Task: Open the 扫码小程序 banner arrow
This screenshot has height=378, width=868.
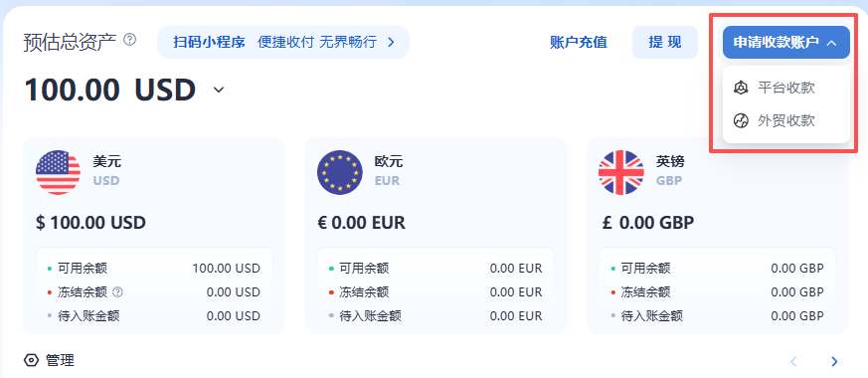Action: pyautogui.click(x=391, y=42)
